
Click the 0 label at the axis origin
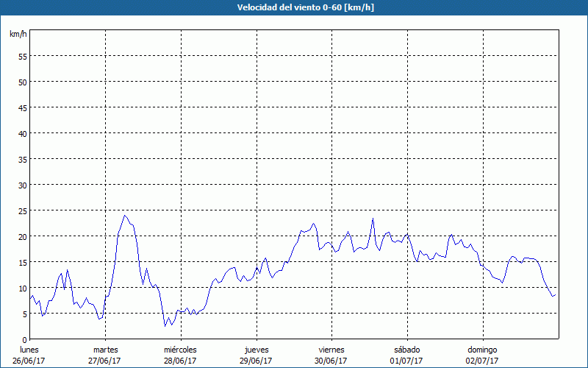click(24, 339)
